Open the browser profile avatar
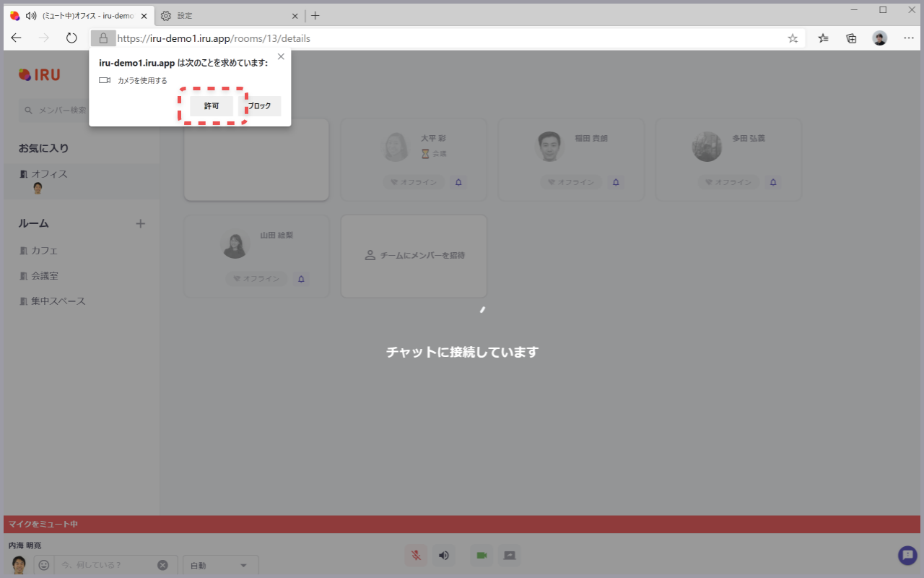The width and height of the screenshot is (924, 578). 879,38
